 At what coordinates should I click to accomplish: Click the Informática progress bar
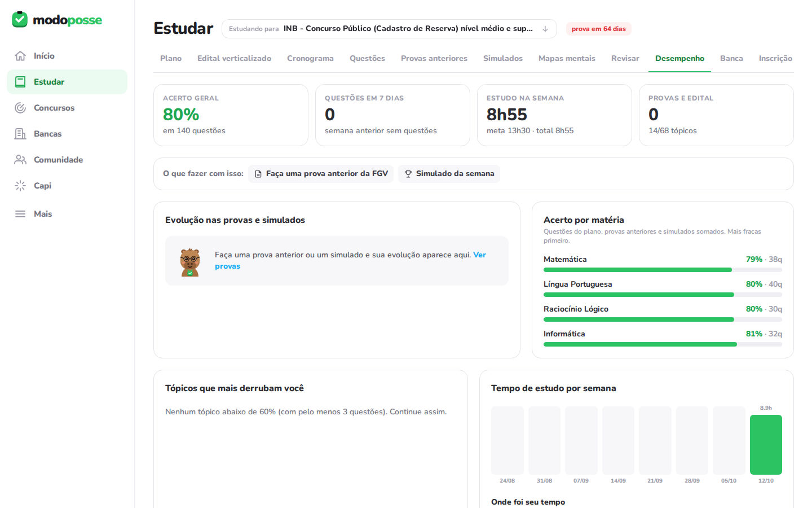663,344
